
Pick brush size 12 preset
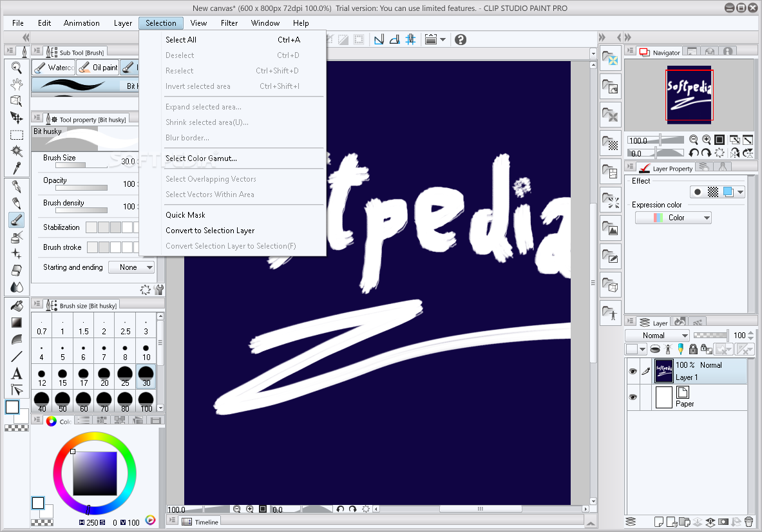coord(42,377)
